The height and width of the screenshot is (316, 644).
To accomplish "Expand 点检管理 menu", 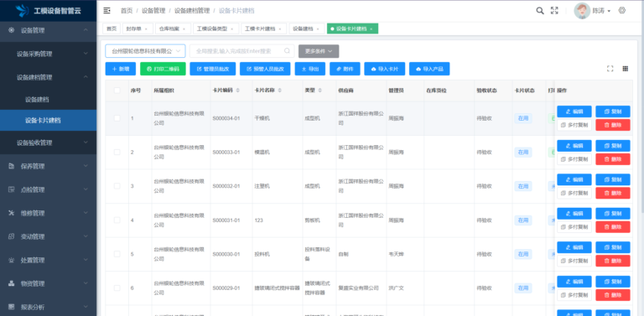I will [48, 189].
